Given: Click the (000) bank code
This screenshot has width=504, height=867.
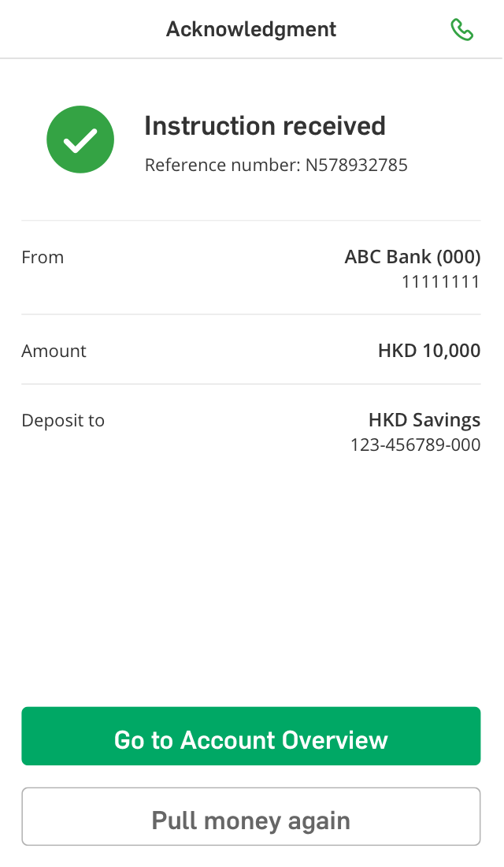Looking at the screenshot, I should pyautogui.click(x=458, y=257).
